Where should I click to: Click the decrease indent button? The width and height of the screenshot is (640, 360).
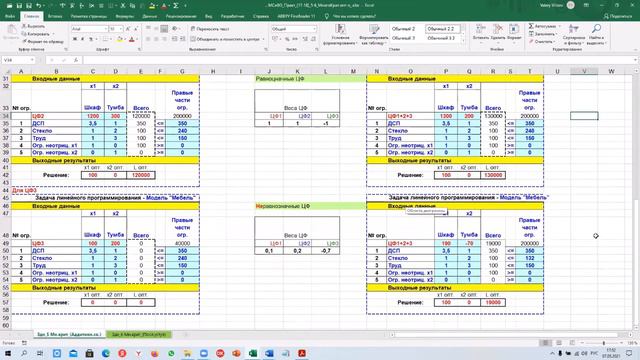(174, 39)
